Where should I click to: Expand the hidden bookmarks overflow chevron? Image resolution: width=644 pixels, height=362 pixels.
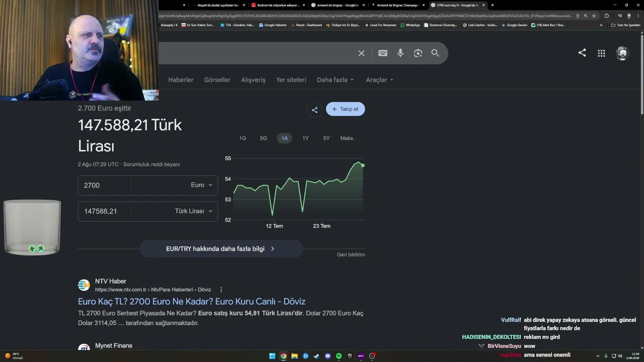point(601,25)
